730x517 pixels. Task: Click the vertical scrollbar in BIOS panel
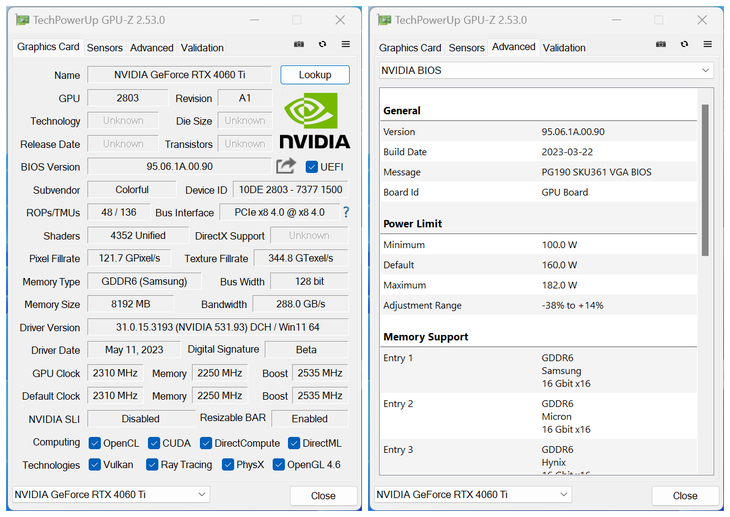[705, 180]
